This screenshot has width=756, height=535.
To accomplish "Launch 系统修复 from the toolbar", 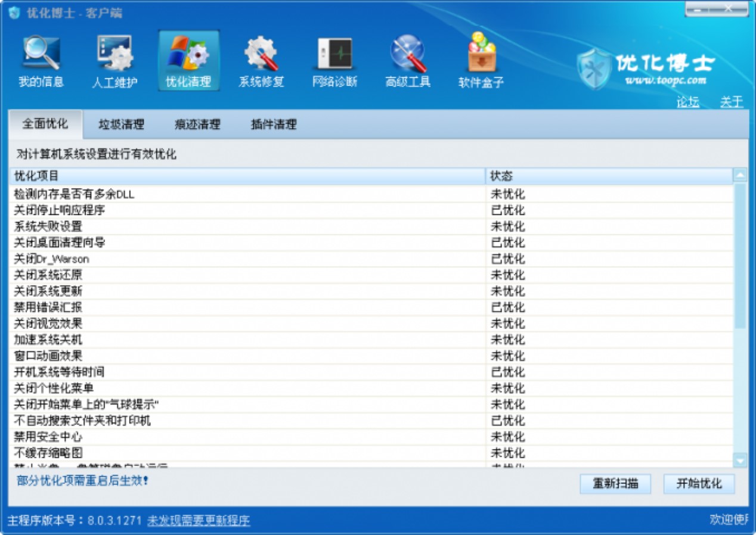I will [261, 58].
